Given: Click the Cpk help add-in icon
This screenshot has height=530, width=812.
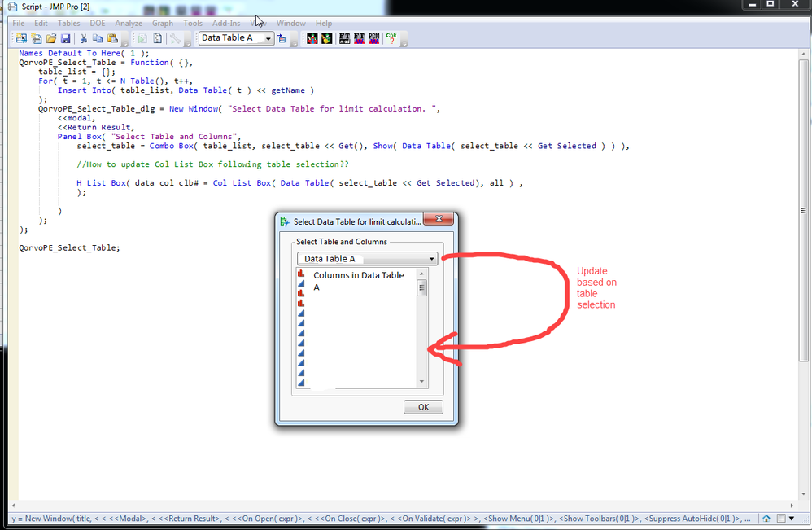Looking at the screenshot, I should (391, 38).
